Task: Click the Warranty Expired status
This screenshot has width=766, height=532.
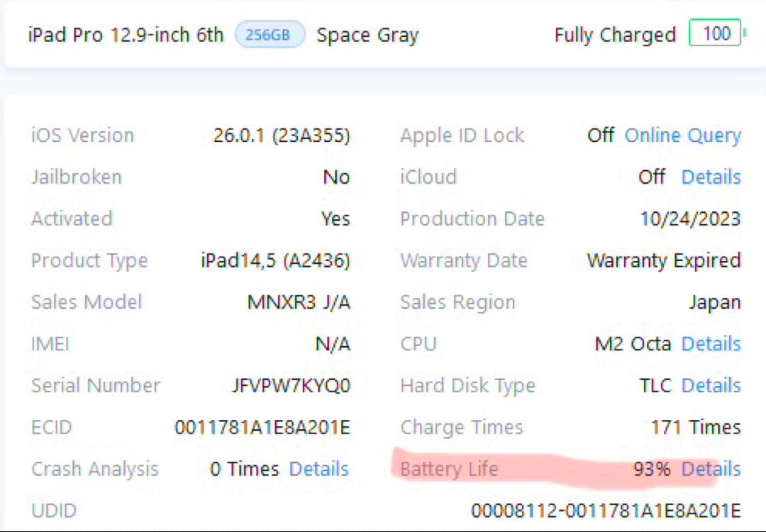Action: coord(663,260)
